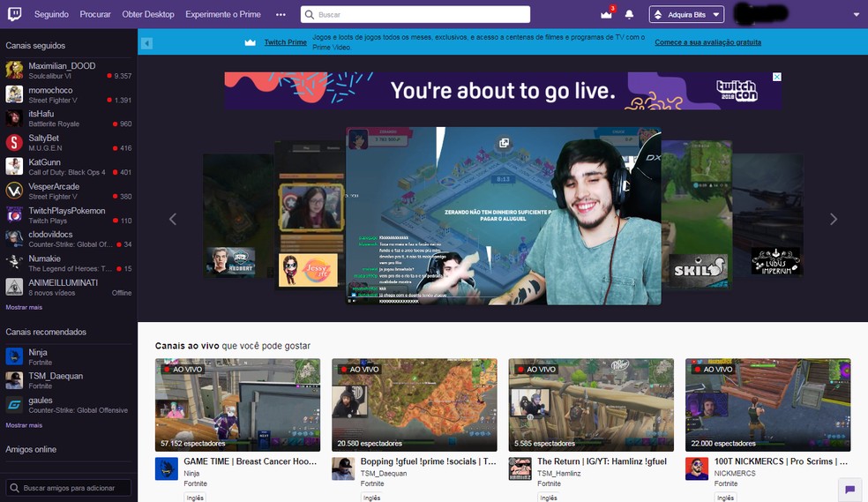Click Comece a sua avaliação gratuita link

coord(708,42)
